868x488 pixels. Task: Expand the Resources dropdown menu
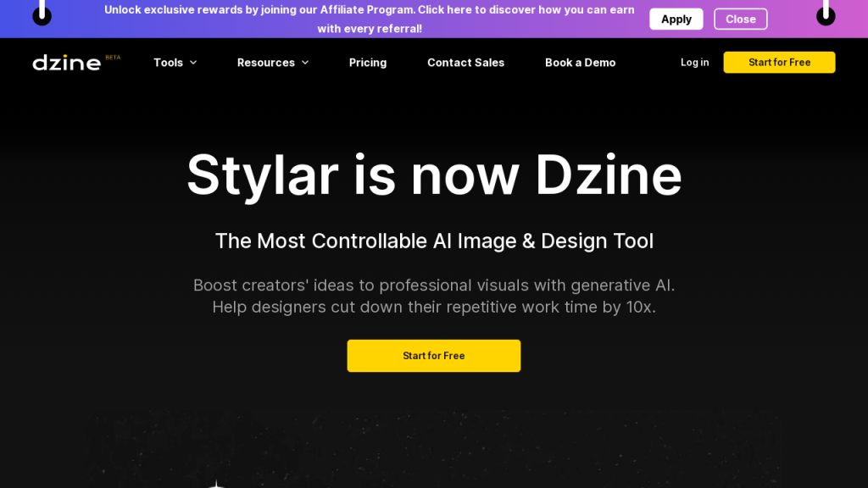coord(273,63)
